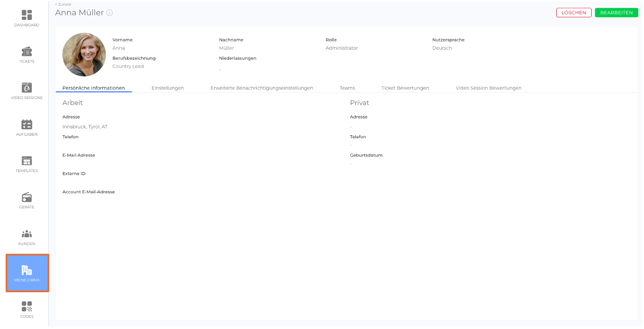Screen dimensions: 644x329
Task: Click info icon beside Anna Müller
Action: 110,13
